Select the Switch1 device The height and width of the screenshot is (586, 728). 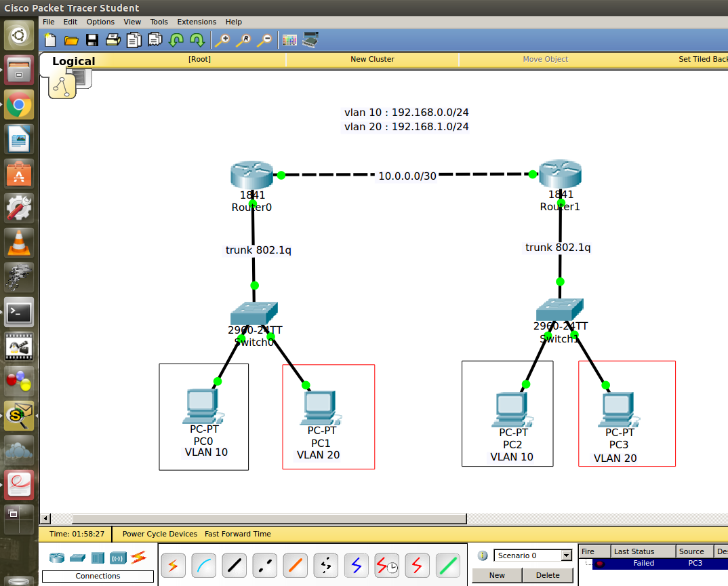click(559, 309)
